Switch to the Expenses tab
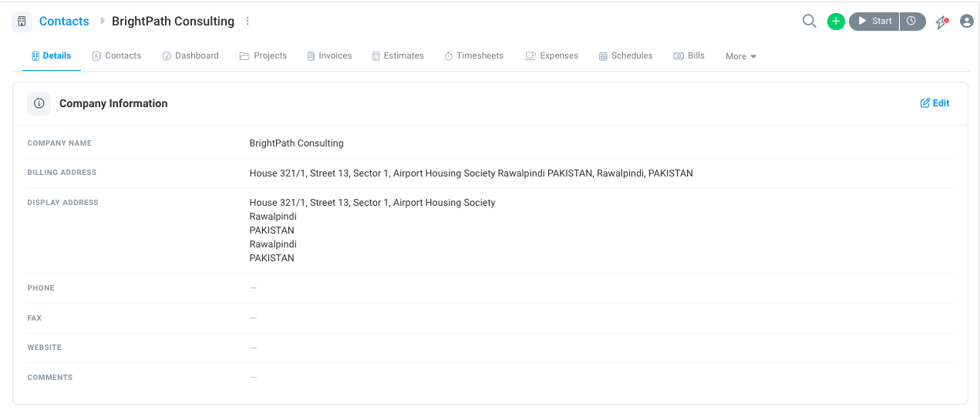The height and width of the screenshot is (417, 980). [x=552, y=55]
